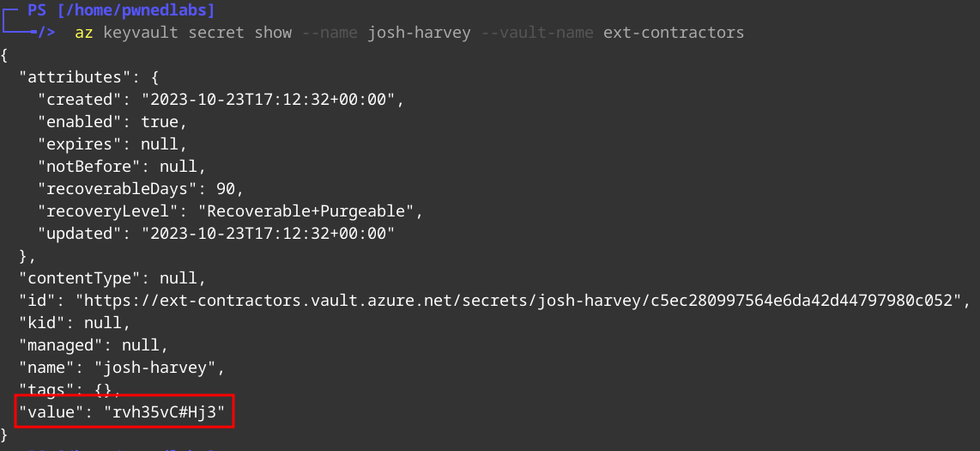Click the "kid" key in output

pyautogui.click(x=45, y=323)
